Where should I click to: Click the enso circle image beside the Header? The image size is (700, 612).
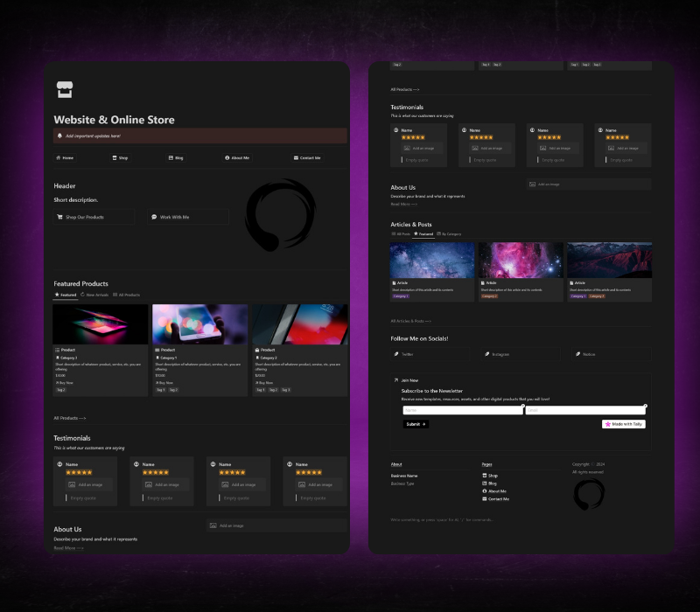(x=280, y=214)
